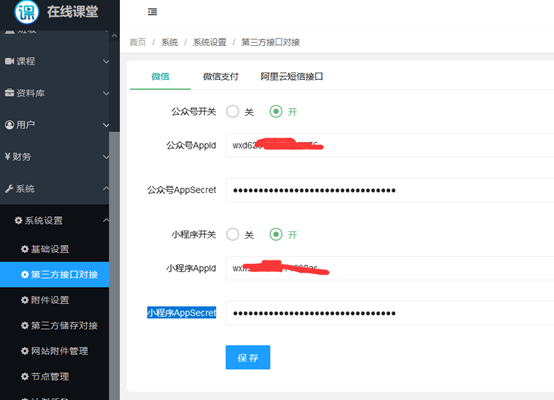
Task: Switch to the 微信 tab
Action: point(160,76)
